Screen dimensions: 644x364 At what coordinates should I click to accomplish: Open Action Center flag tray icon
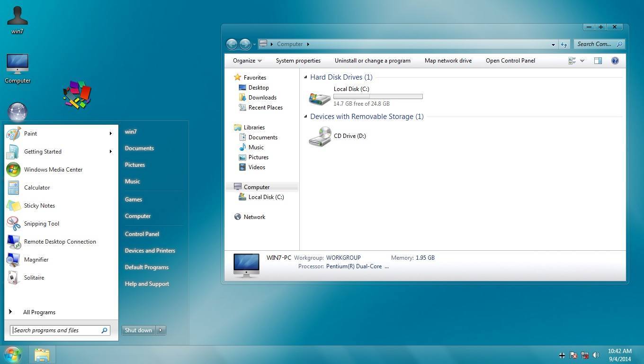click(573, 355)
